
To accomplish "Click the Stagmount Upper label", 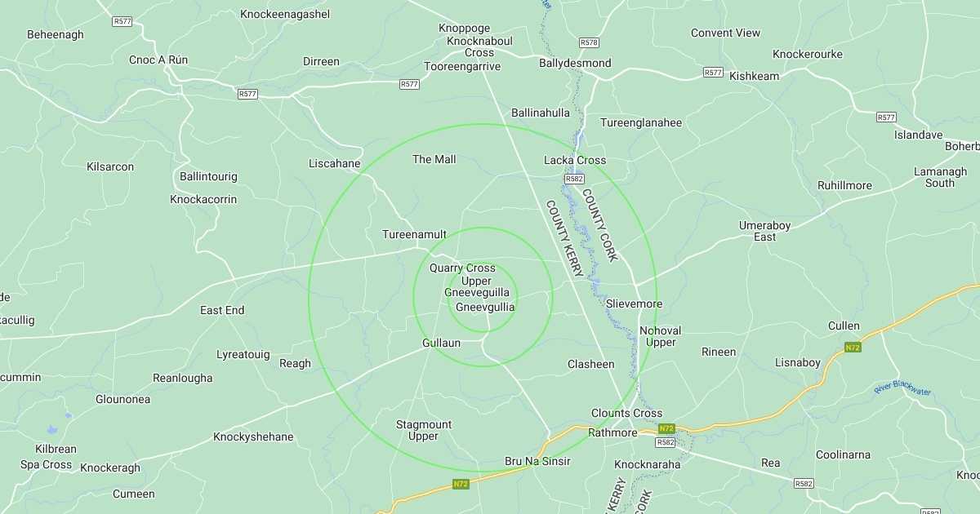I will (423, 430).
